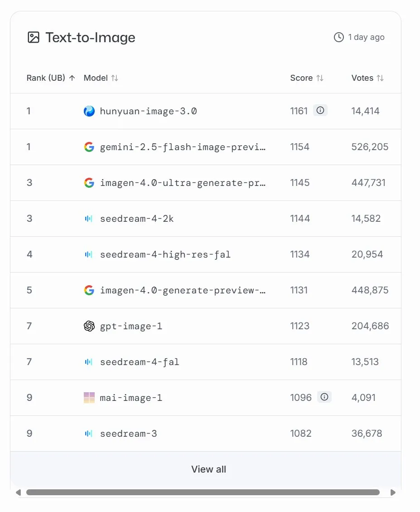Select the Google logo beside imagen-4.0-generate-preview

89,290
